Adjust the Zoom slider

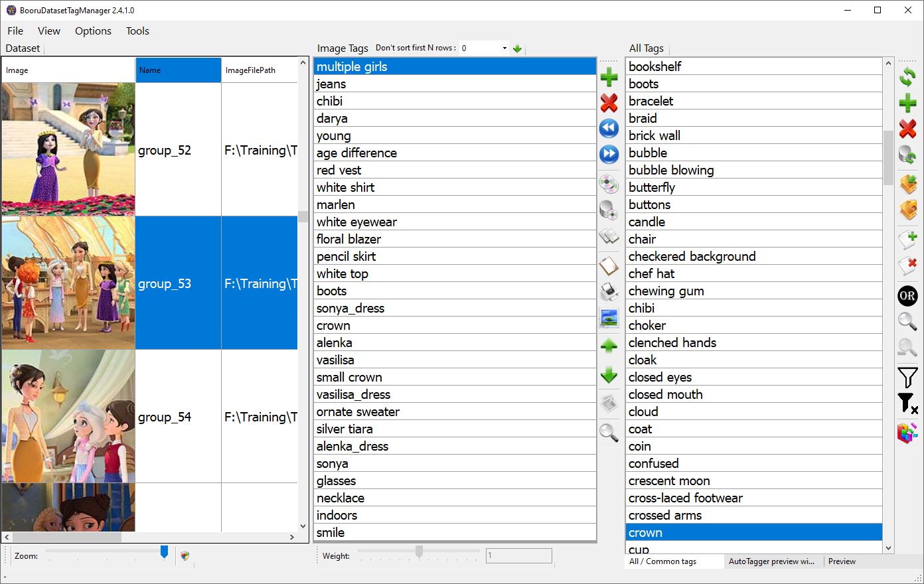click(164, 552)
